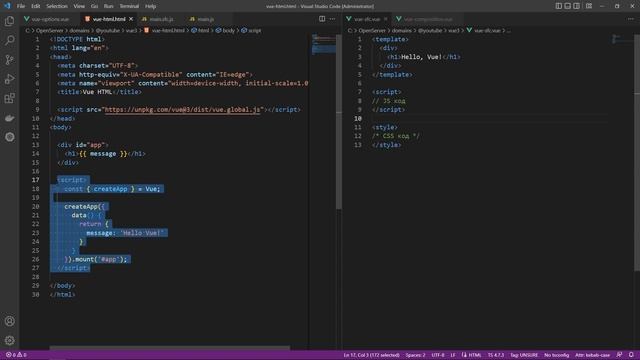Toggle the bottom panel layout button
640x360 pixels.
(567, 6)
